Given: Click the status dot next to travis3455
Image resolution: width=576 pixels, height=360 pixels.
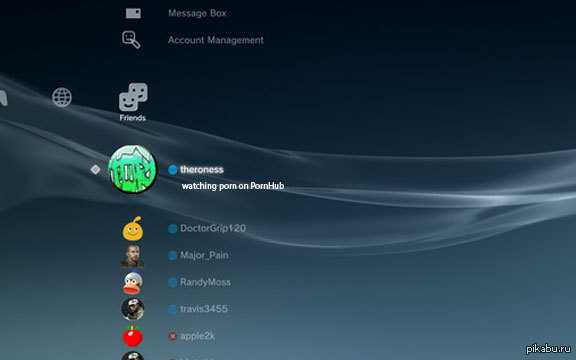Looking at the screenshot, I should [x=173, y=309].
